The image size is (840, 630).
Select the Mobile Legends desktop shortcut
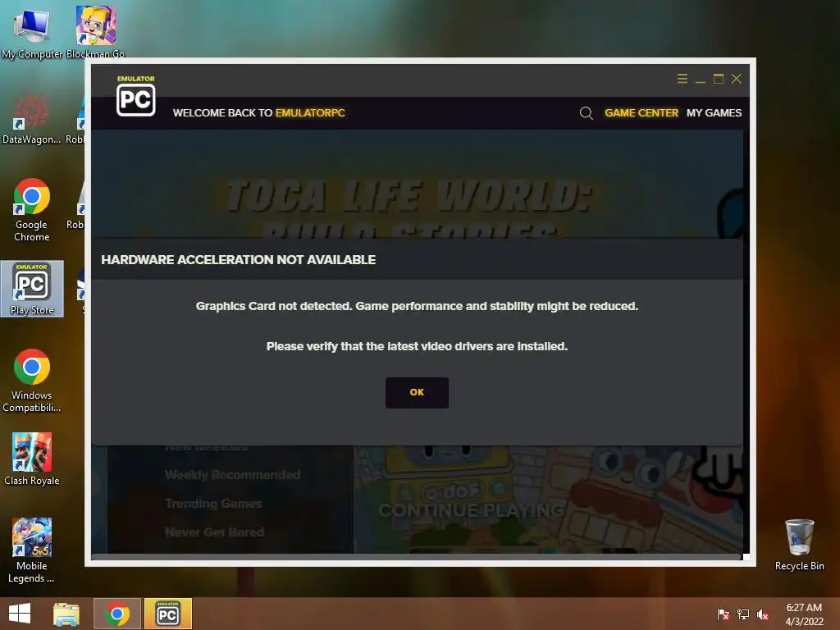tap(32, 550)
